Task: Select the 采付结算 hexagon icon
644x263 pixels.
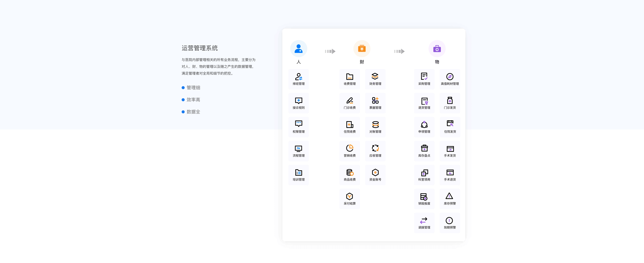Action: [350, 196]
